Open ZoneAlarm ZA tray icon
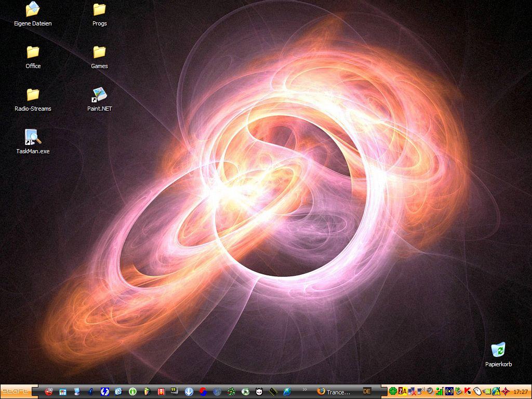 [402, 391]
